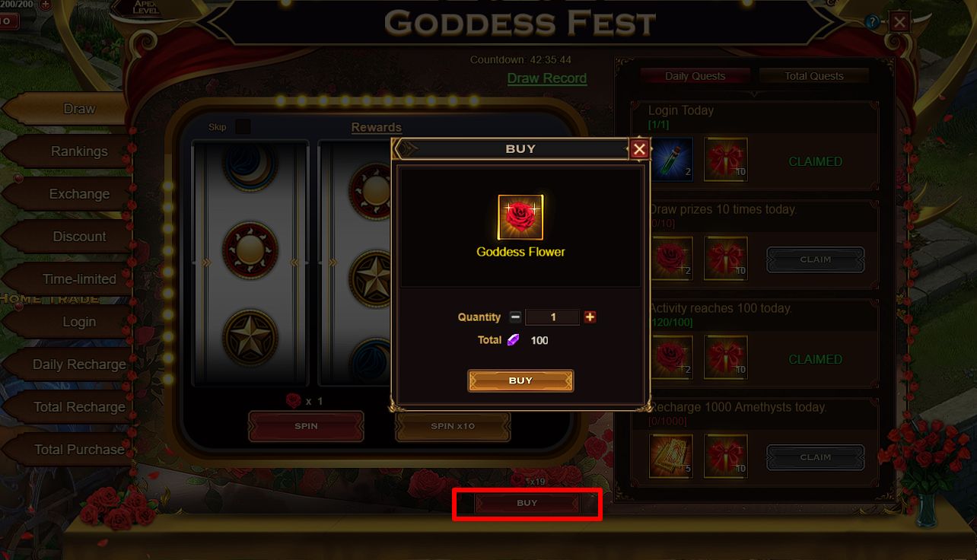Click the amethyst gem icon beside Total
The image size is (977, 560).
(515, 340)
